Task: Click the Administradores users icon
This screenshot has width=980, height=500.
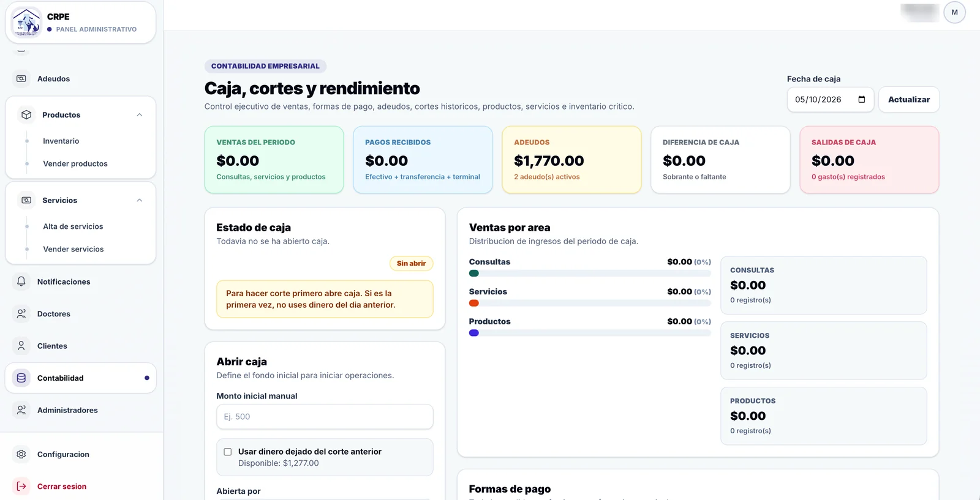Action: (21, 410)
